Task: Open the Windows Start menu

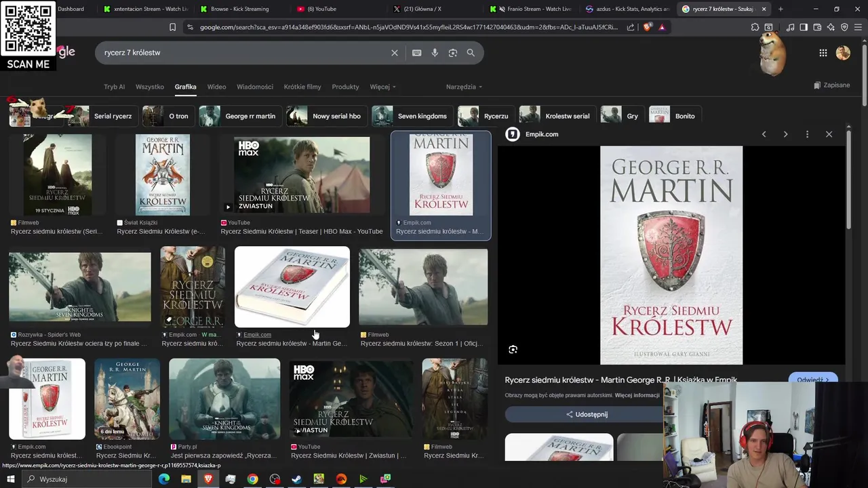Action: click(x=10, y=479)
